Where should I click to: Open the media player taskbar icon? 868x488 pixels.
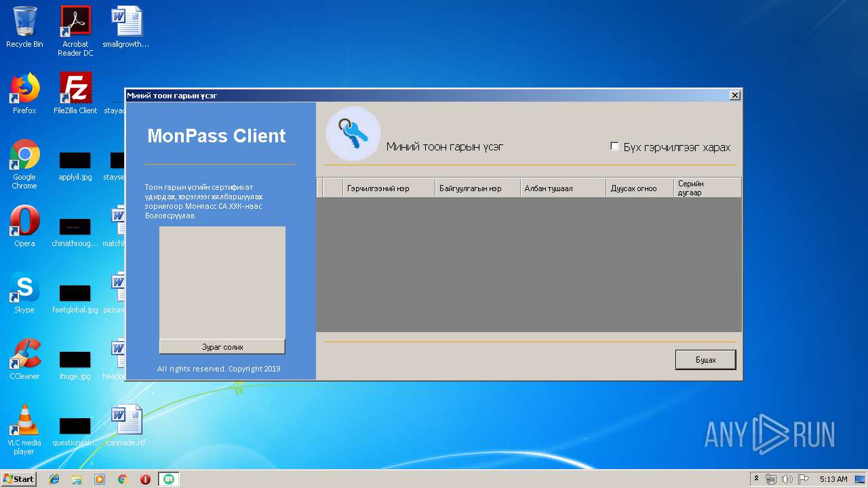(x=100, y=479)
